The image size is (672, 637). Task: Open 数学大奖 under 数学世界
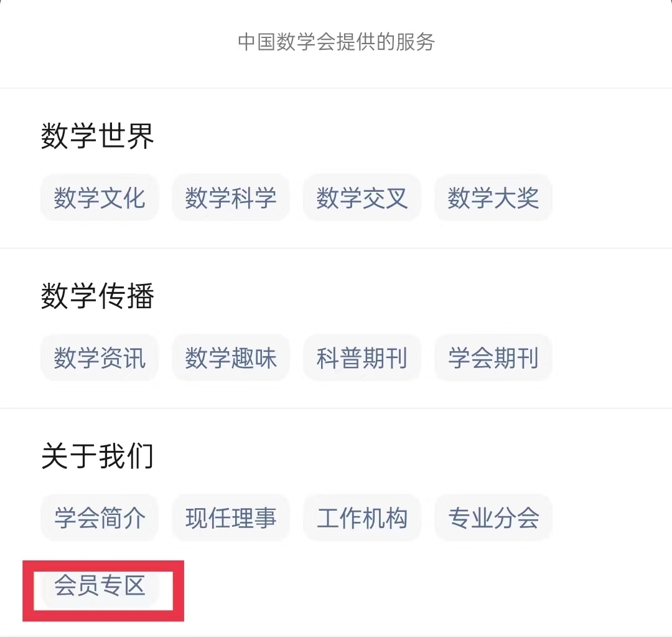(493, 199)
